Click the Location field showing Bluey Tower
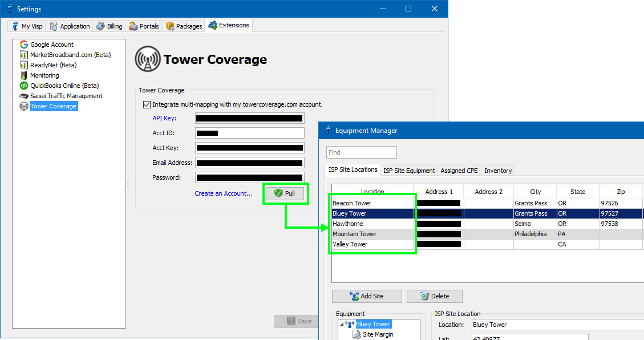Screen dimensions: 644x340 pos(558,325)
